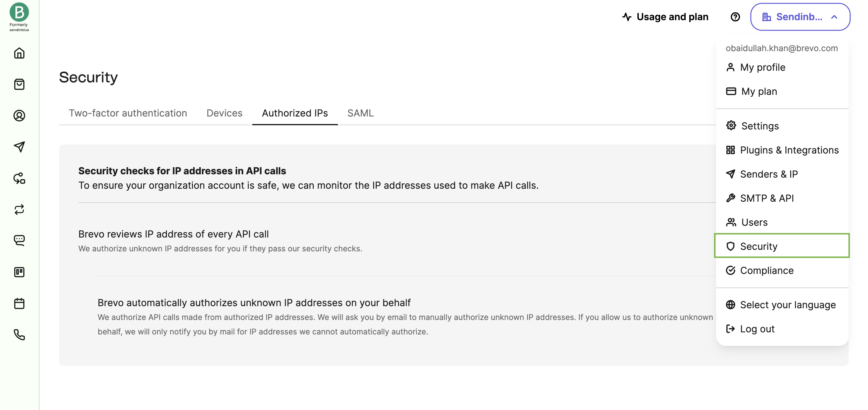This screenshot has height=410, width=868.
Task: Open Conversations chat icon in the sidebar
Action: pos(19,240)
